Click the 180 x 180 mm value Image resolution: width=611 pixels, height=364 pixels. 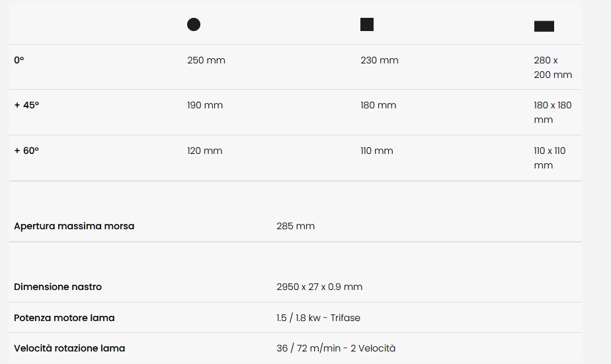click(553, 112)
